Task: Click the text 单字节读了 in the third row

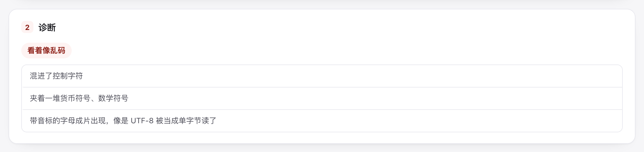Action: tap(198, 121)
